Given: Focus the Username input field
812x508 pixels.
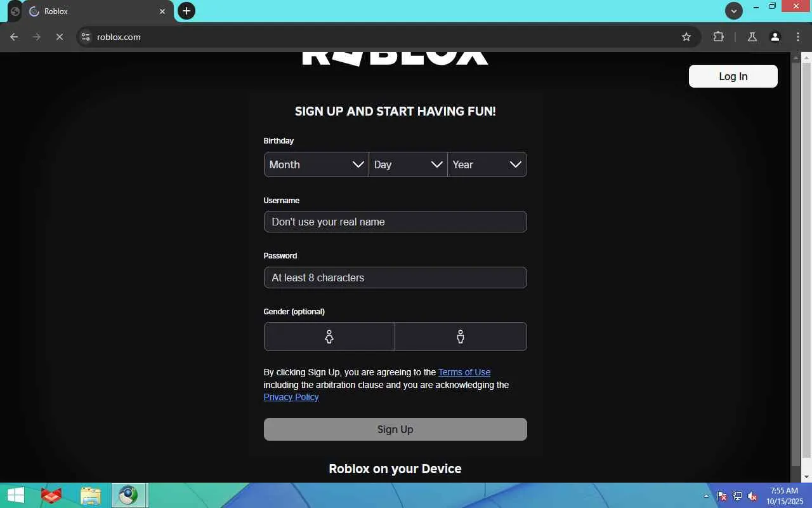Looking at the screenshot, I should pos(395,222).
